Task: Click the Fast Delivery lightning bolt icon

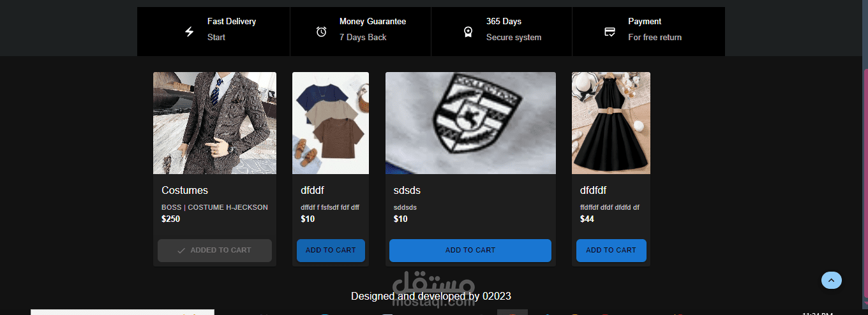Action: click(190, 32)
